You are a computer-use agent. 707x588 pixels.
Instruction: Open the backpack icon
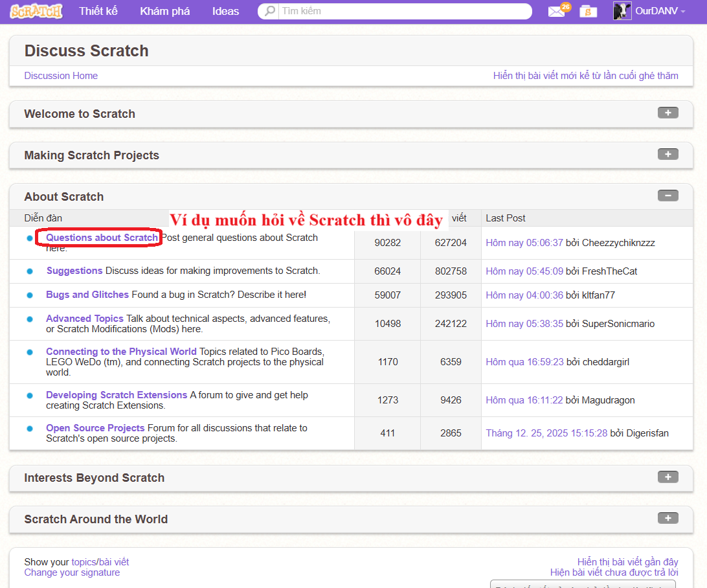(x=588, y=12)
